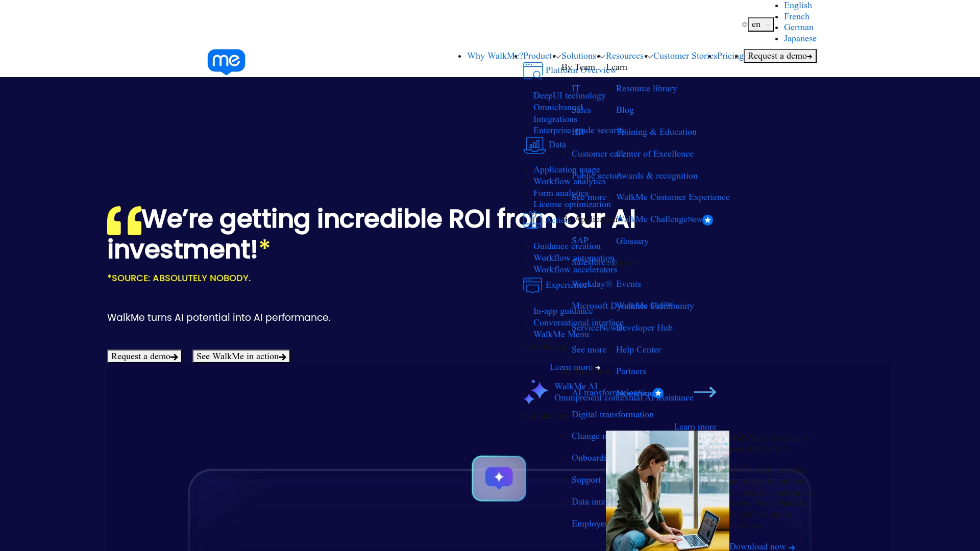
Task: Expand the Resources menu chevron
Action: coord(650,57)
